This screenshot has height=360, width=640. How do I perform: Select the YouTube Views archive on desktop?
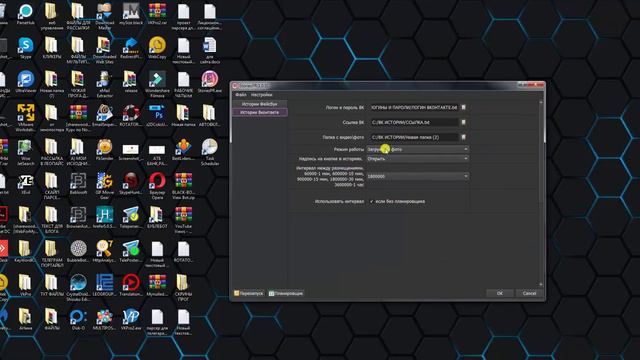(183, 220)
